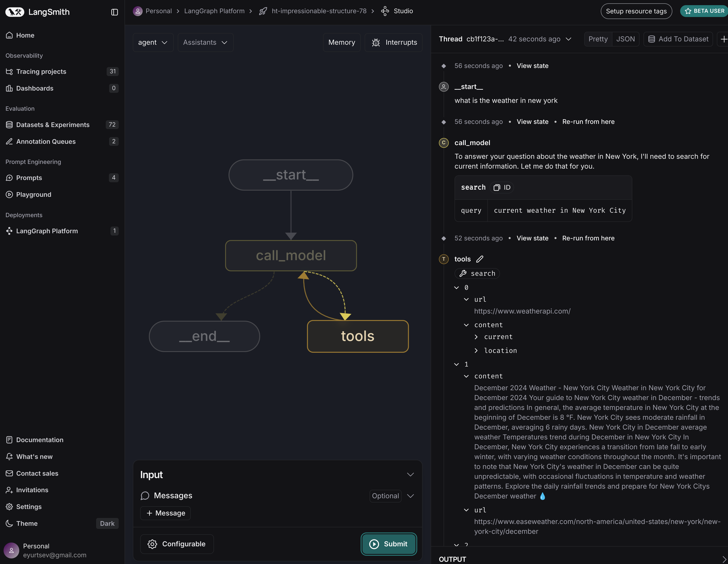Click Personal breadcrumb avatar

(138, 11)
